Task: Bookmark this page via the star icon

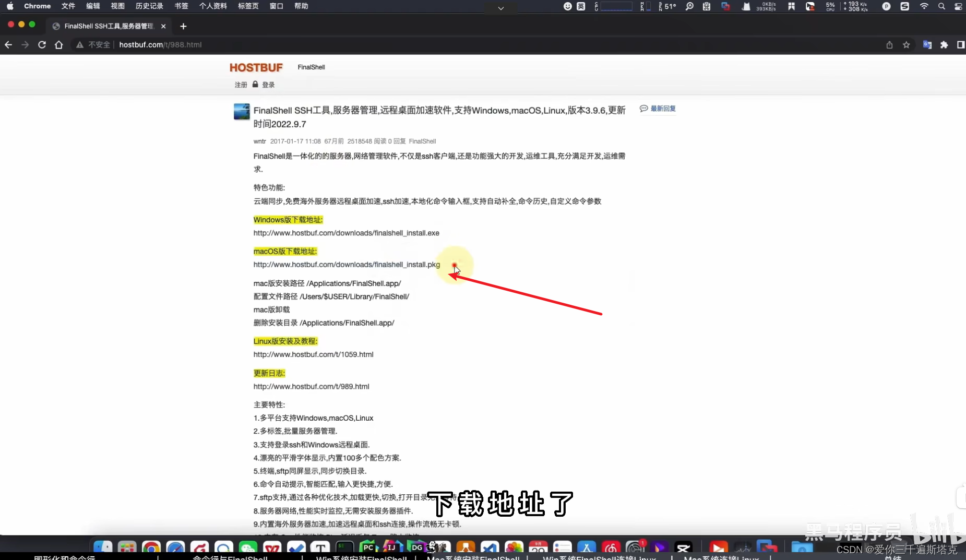Action: (x=906, y=45)
